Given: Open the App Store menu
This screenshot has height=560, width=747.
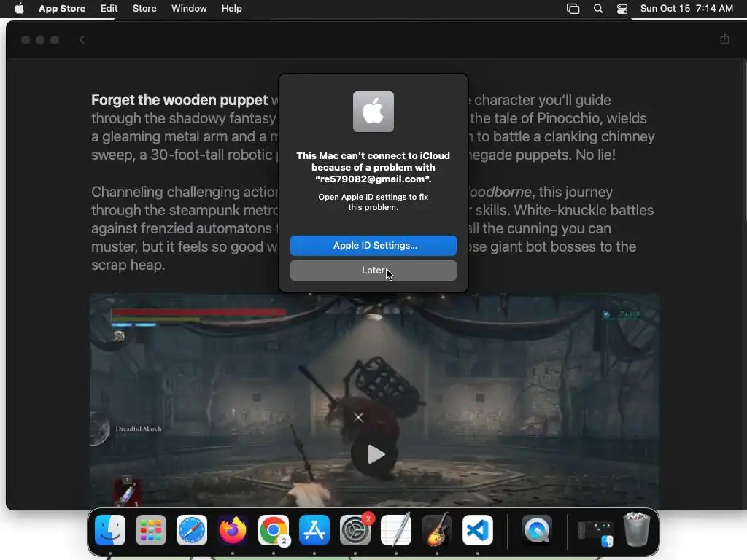Looking at the screenshot, I should tap(62, 9).
